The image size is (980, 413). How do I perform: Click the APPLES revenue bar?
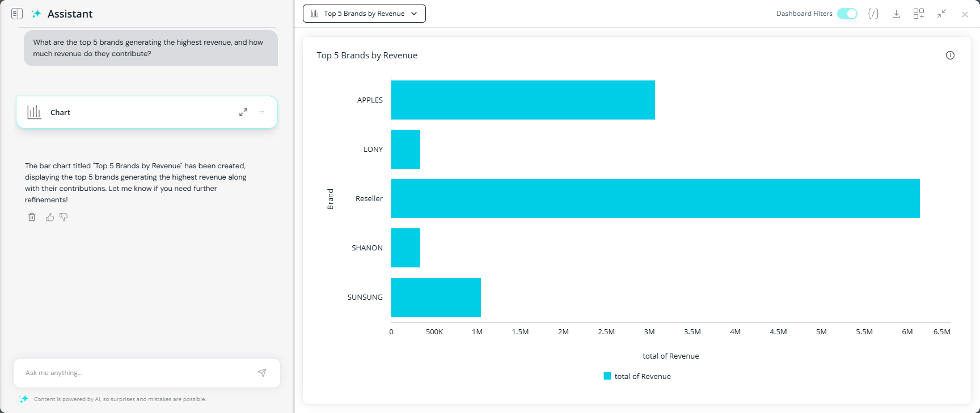523,100
